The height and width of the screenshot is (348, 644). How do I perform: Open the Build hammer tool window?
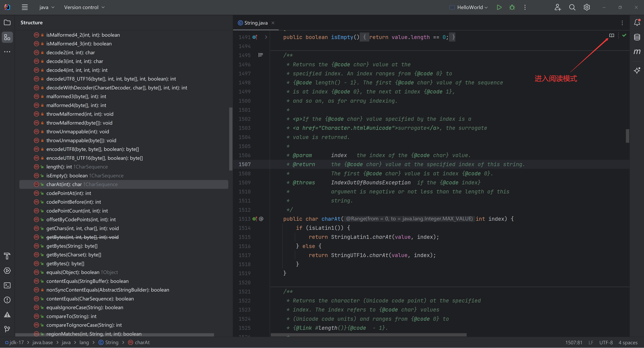7,256
